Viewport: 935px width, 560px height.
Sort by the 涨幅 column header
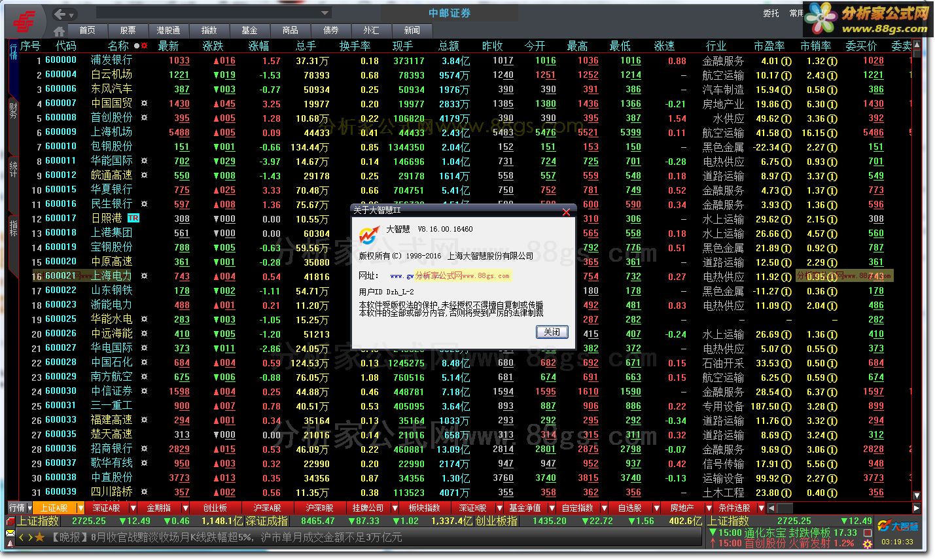click(258, 46)
